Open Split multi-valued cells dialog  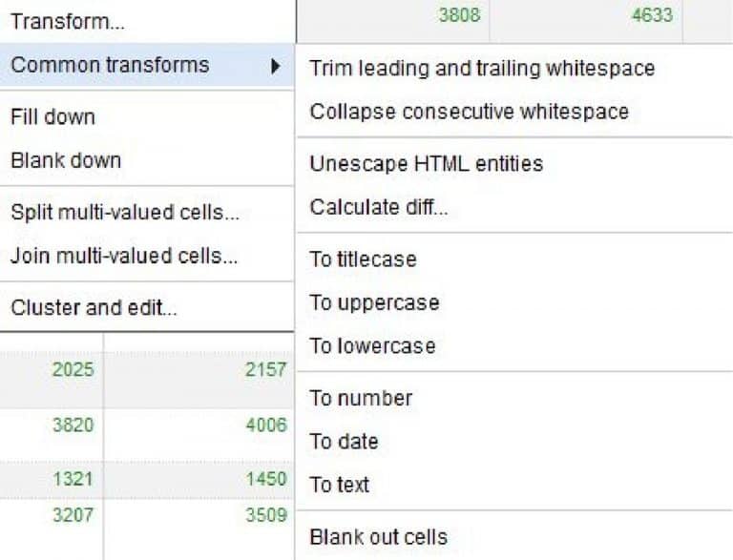124,212
